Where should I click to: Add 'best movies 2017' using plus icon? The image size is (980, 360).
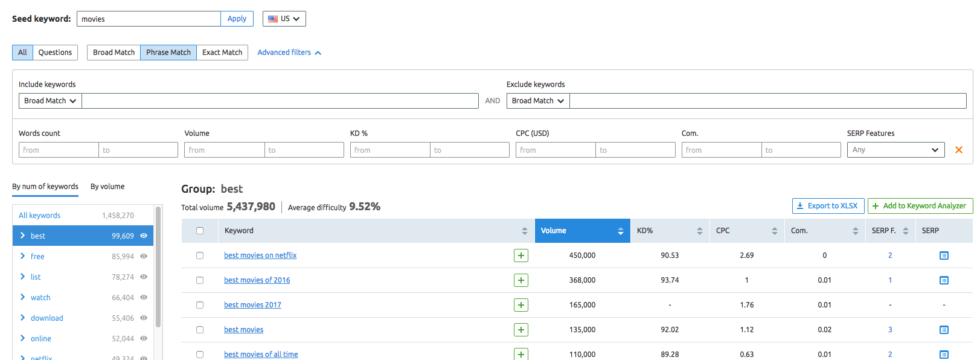tap(520, 305)
